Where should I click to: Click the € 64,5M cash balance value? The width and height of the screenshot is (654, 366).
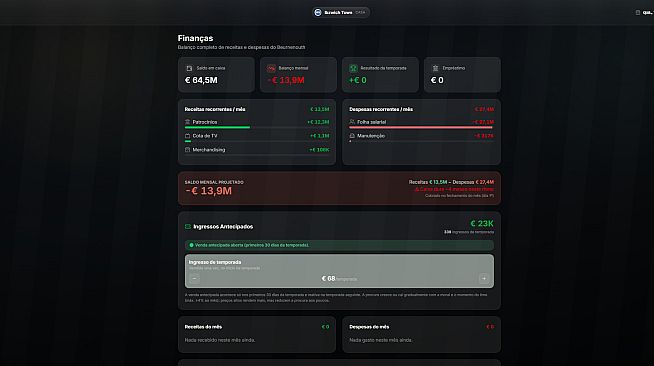point(201,80)
